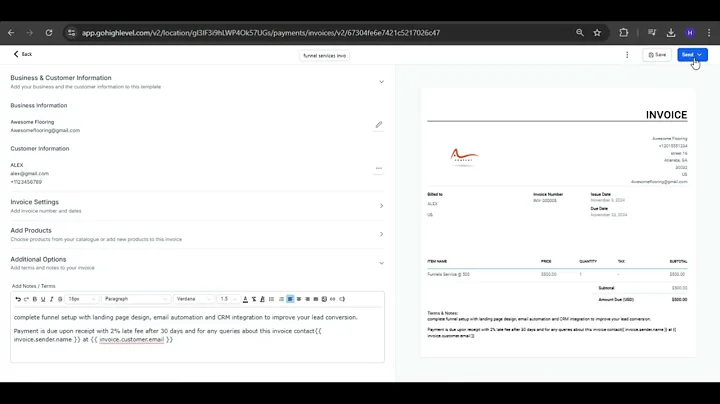The image size is (720, 404).
Task: Go back using the Back arrow link
Action: click(x=22, y=54)
